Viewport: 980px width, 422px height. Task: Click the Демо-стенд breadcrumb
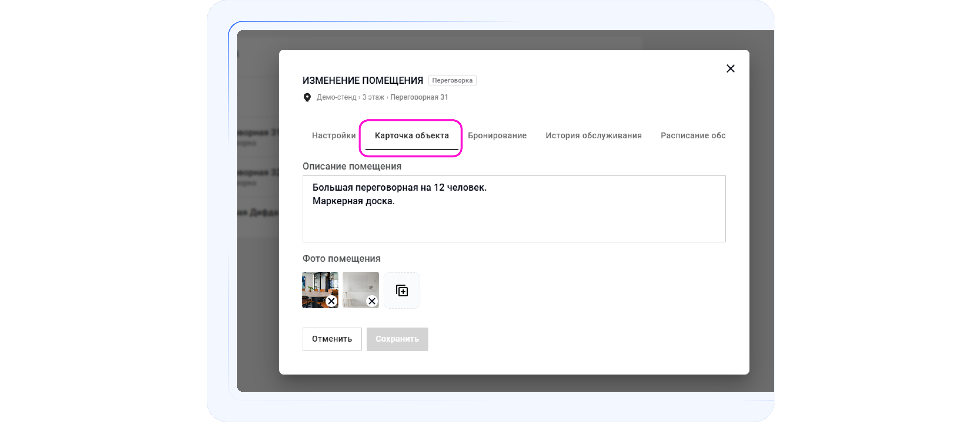[336, 97]
